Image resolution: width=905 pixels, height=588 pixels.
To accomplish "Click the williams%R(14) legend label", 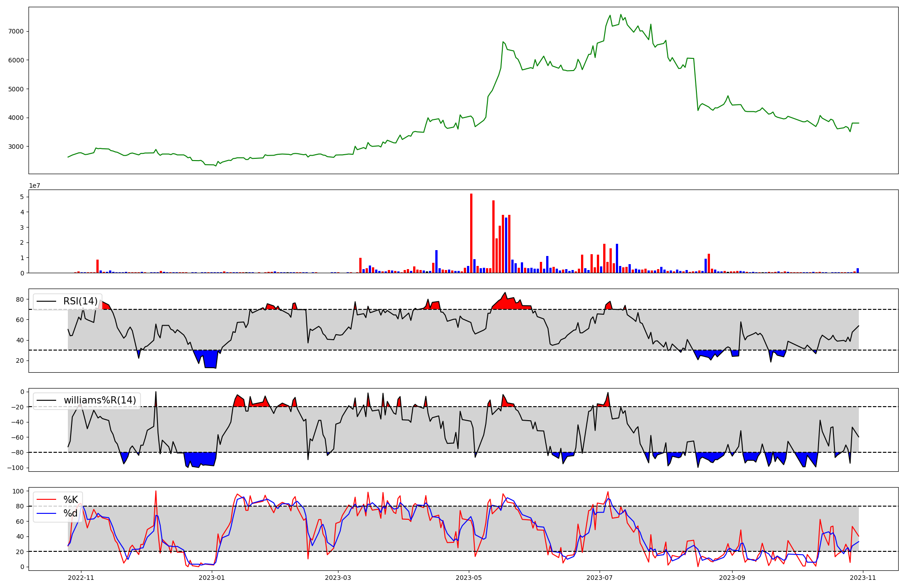I will pos(100,400).
